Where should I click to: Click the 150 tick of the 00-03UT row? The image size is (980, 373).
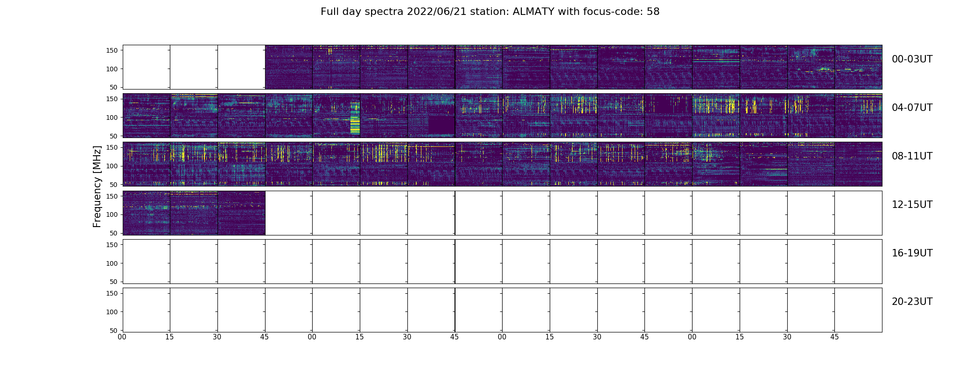coord(111,50)
